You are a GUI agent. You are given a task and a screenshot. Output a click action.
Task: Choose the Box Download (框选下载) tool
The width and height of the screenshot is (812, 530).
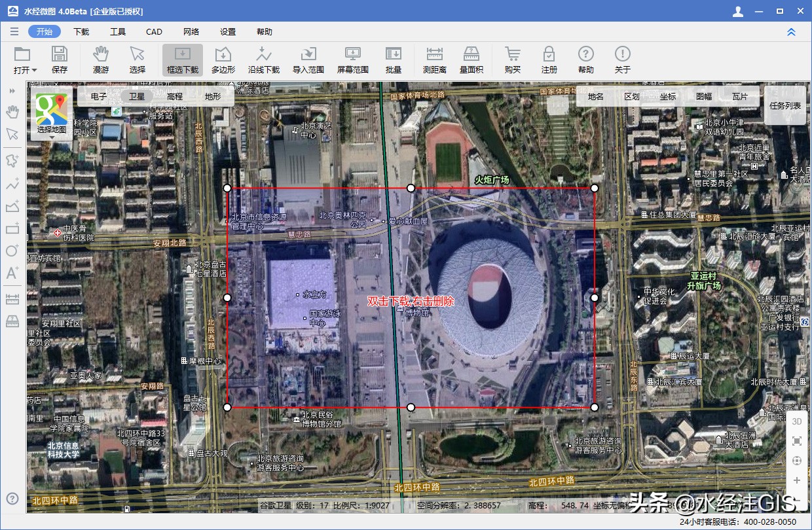(183, 60)
